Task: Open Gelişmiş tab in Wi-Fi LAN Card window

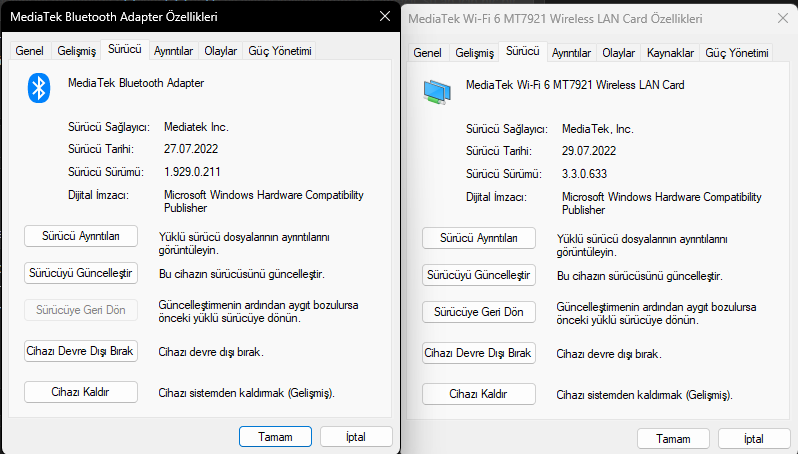Action: pyautogui.click(x=474, y=53)
